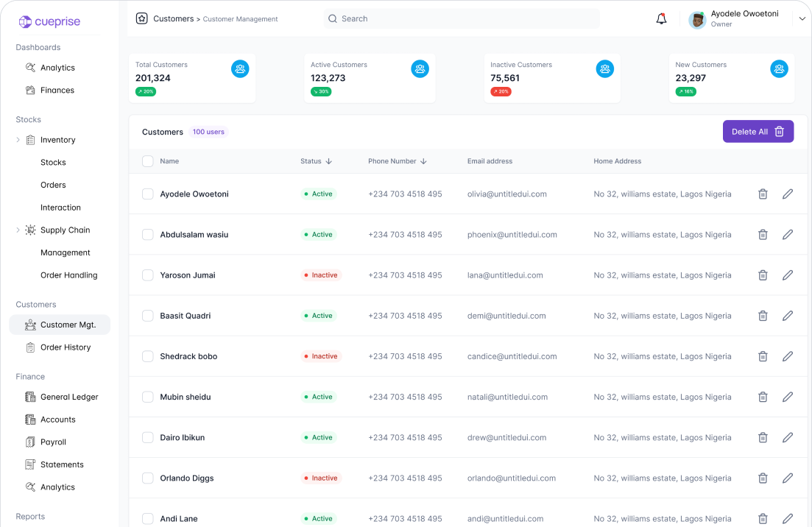Select the Mubin sheidu row checkbox

point(148,397)
